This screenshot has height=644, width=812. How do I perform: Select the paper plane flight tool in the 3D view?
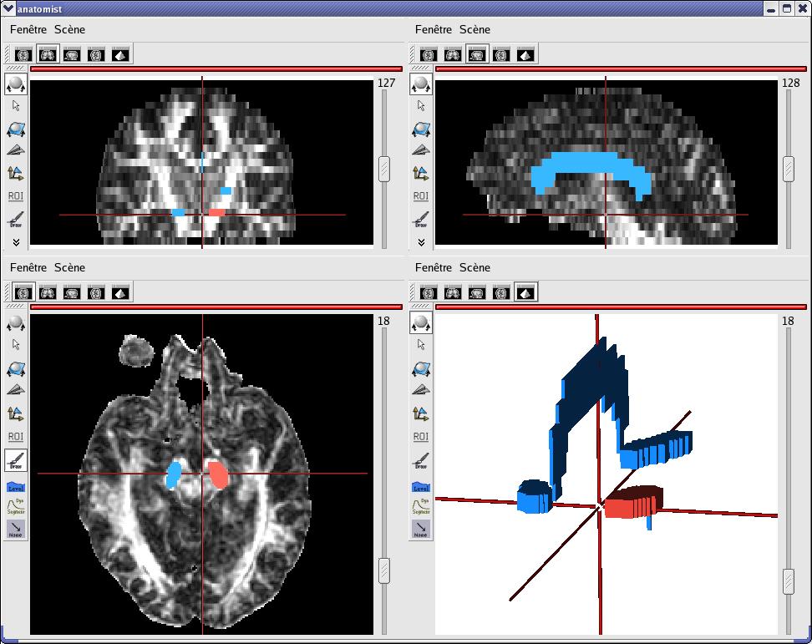pyautogui.click(x=421, y=389)
